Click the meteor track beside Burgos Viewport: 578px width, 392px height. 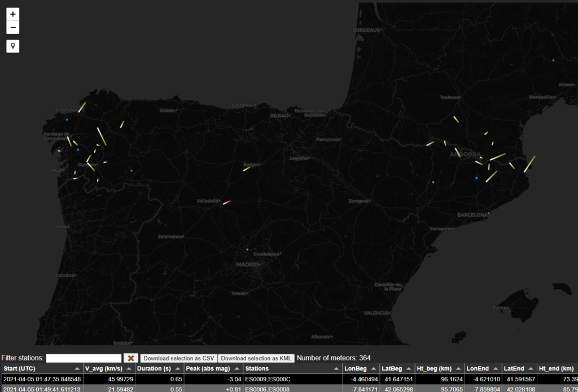coord(247,168)
